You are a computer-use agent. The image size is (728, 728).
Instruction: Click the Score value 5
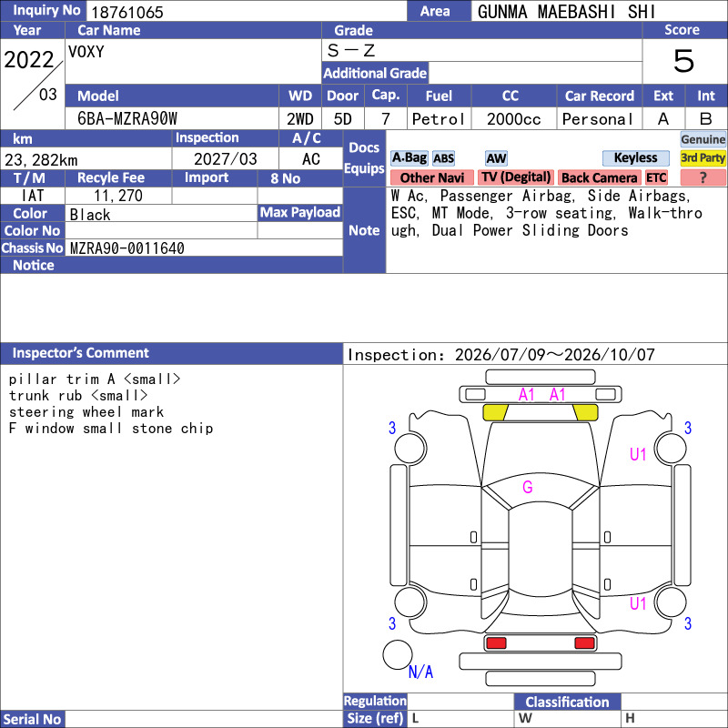pos(684,61)
